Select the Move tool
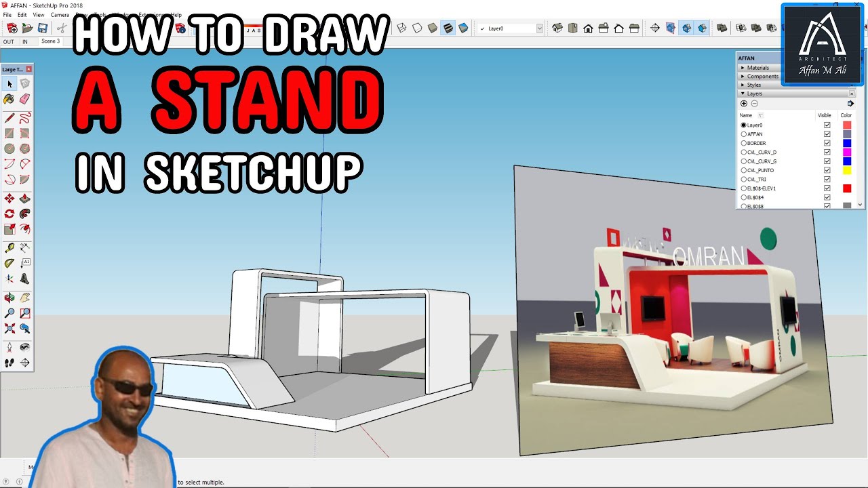The height and width of the screenshot is (488, 868). [9, 199]
